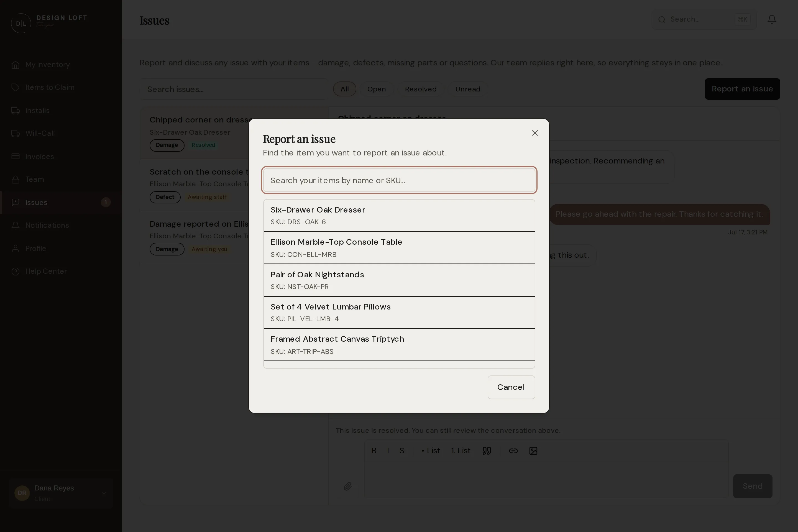Toggle strikethrough formatting
Screen dimensions: 798x532
(402, 451)
